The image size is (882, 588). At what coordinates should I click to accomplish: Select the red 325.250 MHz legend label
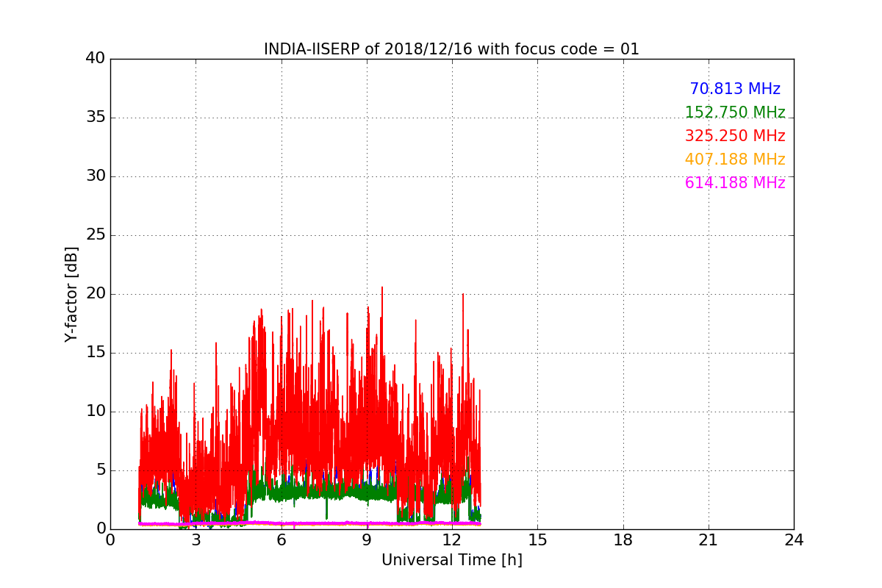tap(735, 136)
